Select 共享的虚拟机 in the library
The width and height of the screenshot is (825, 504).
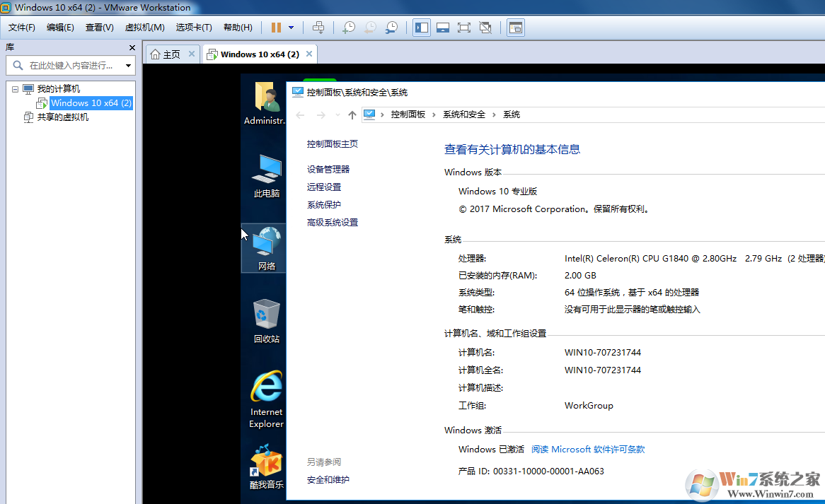point(63,117)
